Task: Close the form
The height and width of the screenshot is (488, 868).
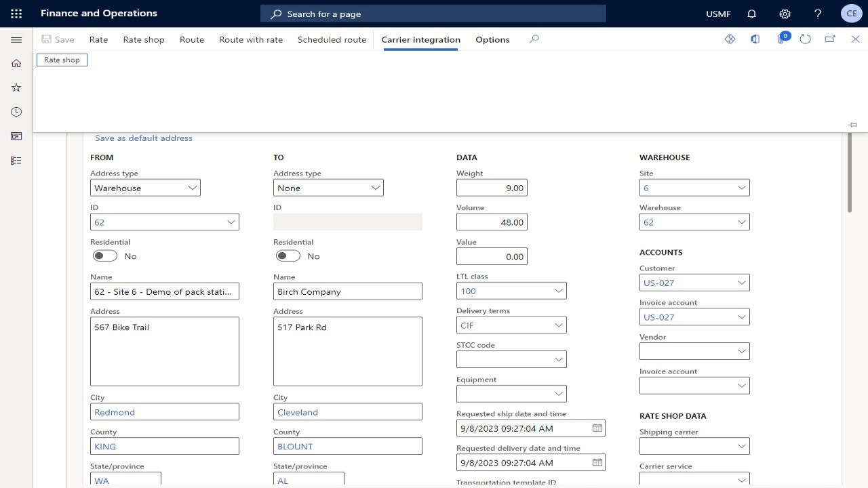Action: click(x=855, y=39)
